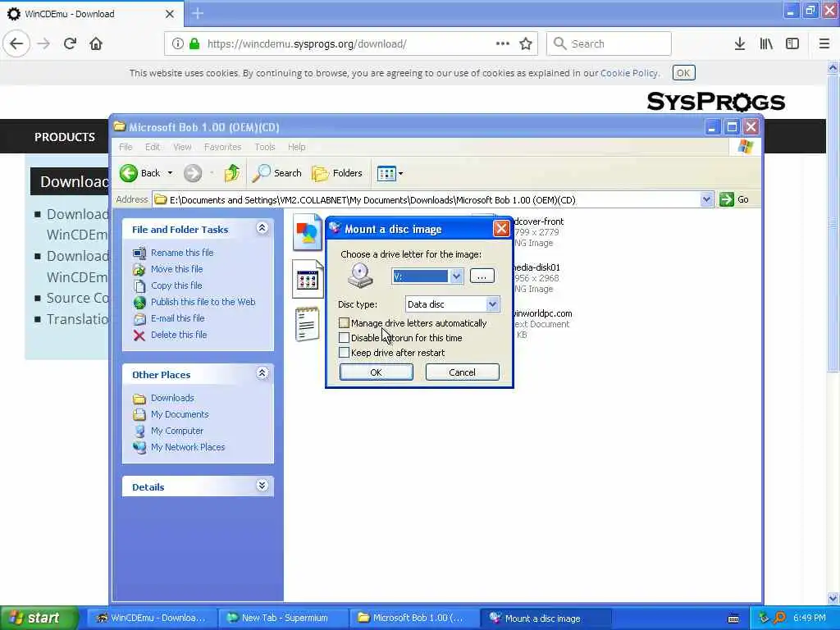
Task: Open the drive letter dropdown
Action: click(x=456, y=276)
